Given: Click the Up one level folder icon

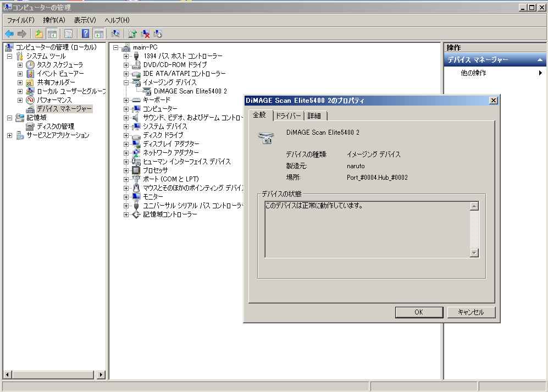Looking at the screenshot, I should (x=39, y=34).
